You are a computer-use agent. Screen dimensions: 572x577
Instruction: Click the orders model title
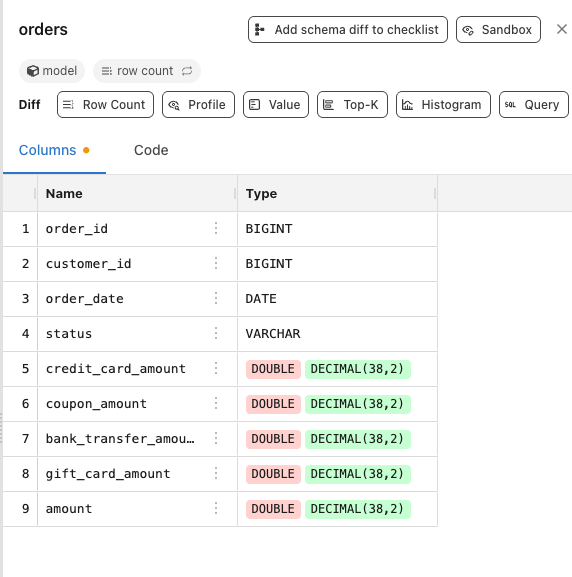43,29
